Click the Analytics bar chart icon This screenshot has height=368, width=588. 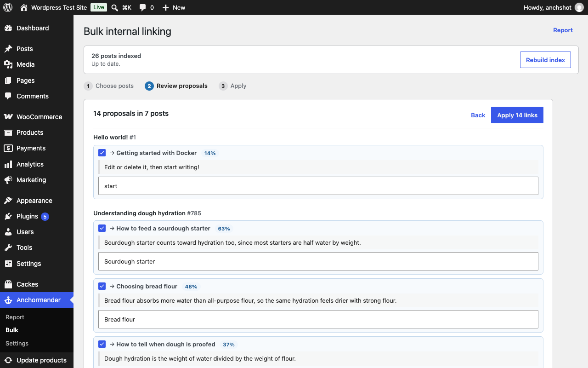(8, 164)
